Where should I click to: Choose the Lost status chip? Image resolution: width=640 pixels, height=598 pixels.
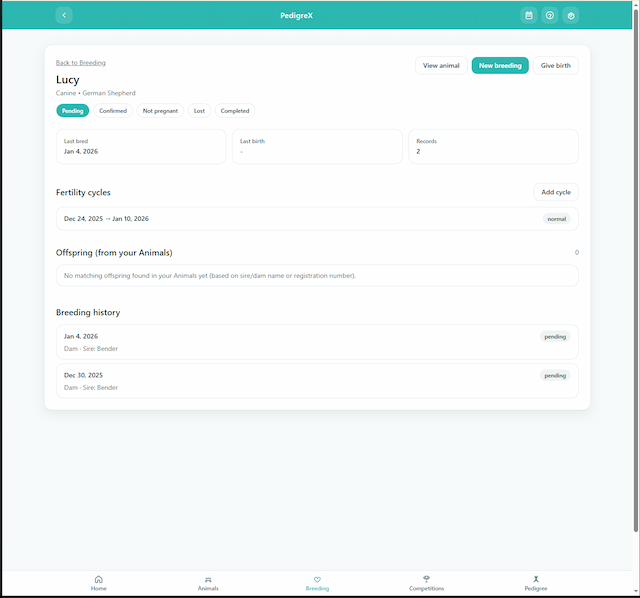199,111
